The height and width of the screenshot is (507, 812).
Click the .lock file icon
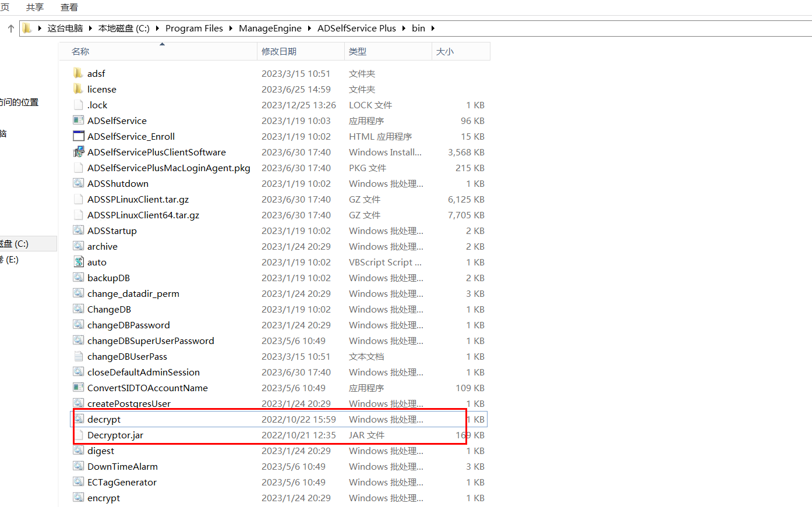pyautogui.click(x=78, y=105)
